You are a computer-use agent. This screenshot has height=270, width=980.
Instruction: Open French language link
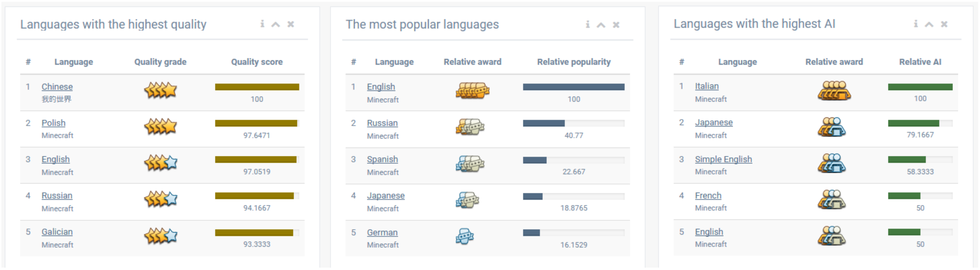click(x=708, y=195)
